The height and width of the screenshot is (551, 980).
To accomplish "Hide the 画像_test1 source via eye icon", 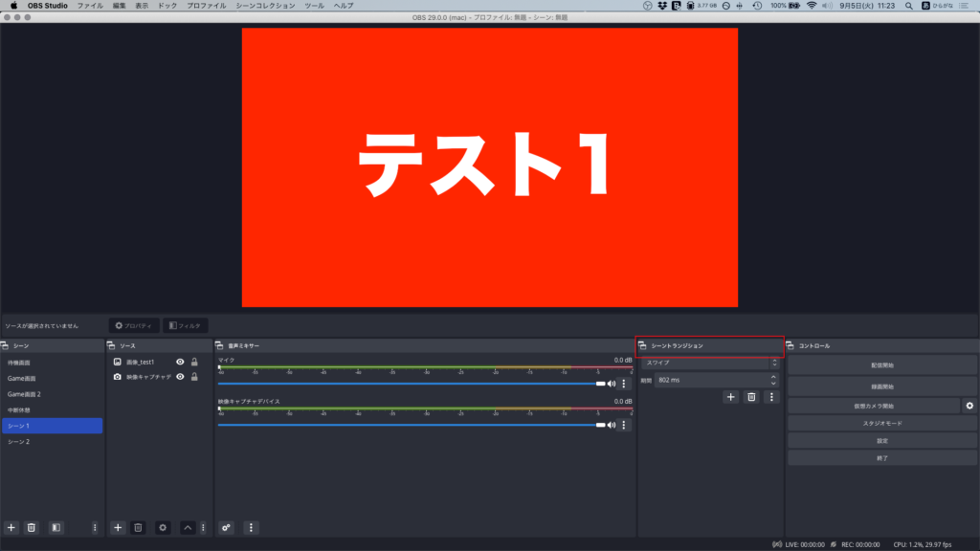I will [180, 363].
